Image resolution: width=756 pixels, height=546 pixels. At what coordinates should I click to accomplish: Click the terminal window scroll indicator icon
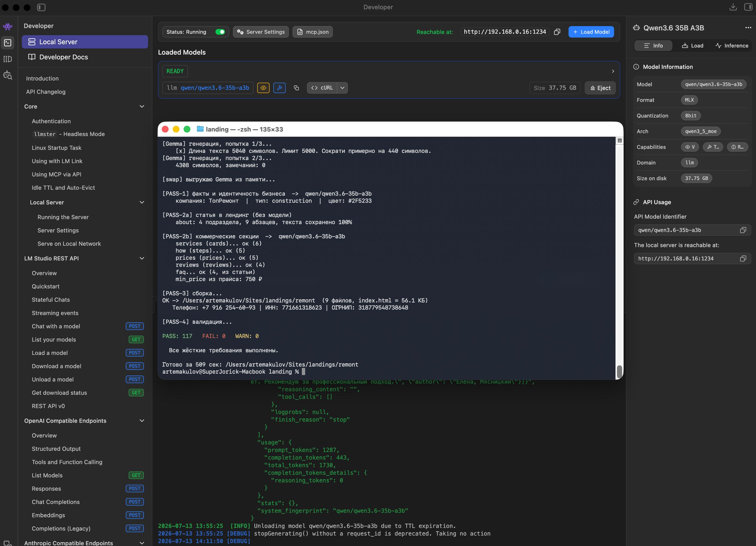click(x=620, y=141)
